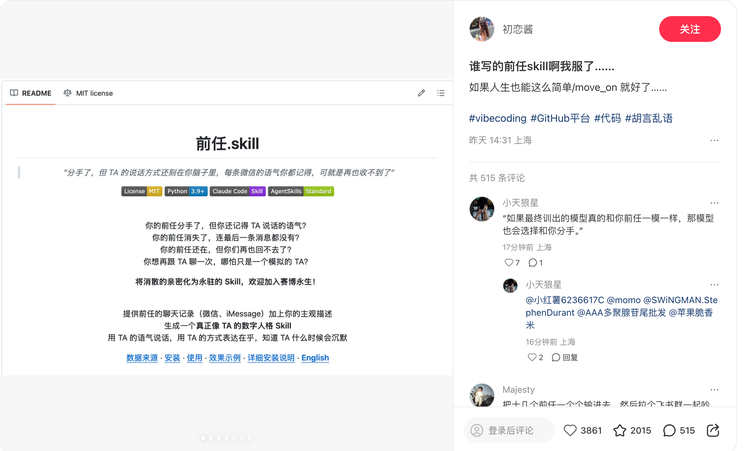This screenshot has width=750, height=451.
Task: Like the post with heart icon showing 3861
Action: click(x=570, y=430)
